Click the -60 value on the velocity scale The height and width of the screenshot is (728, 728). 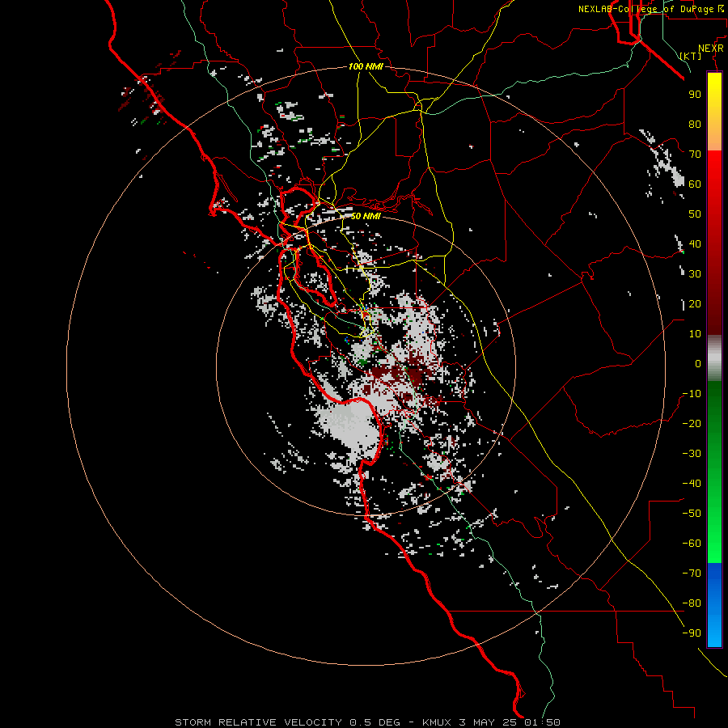click(692, 544)
